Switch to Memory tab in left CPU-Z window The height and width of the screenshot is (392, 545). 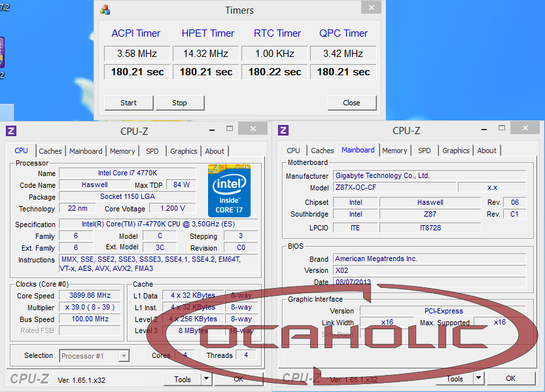(x=122, y=151)
